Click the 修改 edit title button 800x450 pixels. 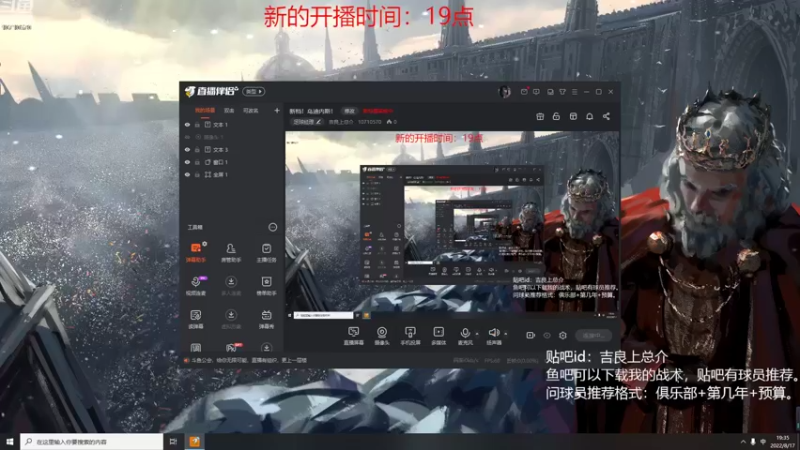tap(349, 111)
